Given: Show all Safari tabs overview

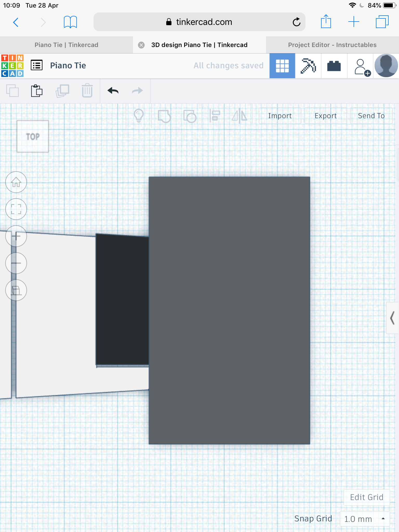Looking at the screenshot, I should tap(382, 22).
